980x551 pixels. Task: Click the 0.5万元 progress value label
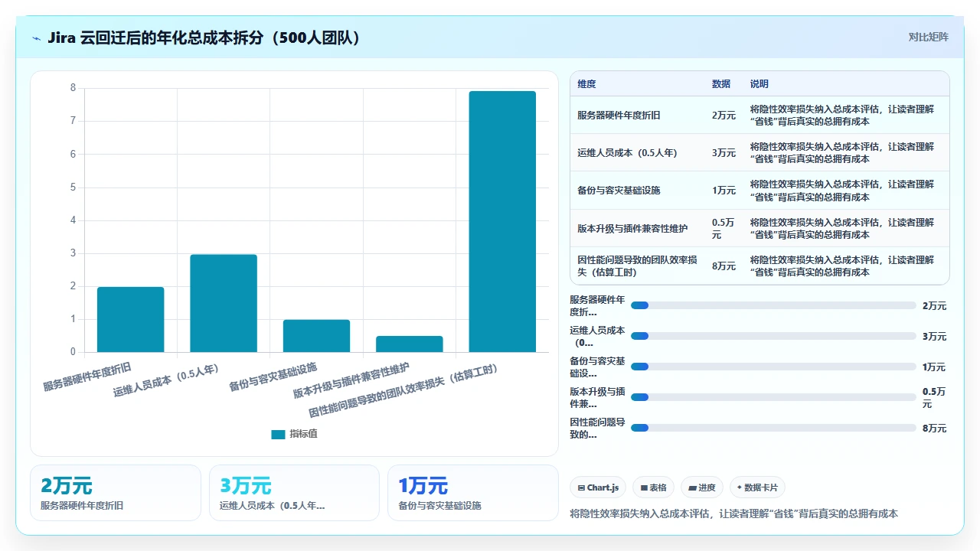[934, 397]
